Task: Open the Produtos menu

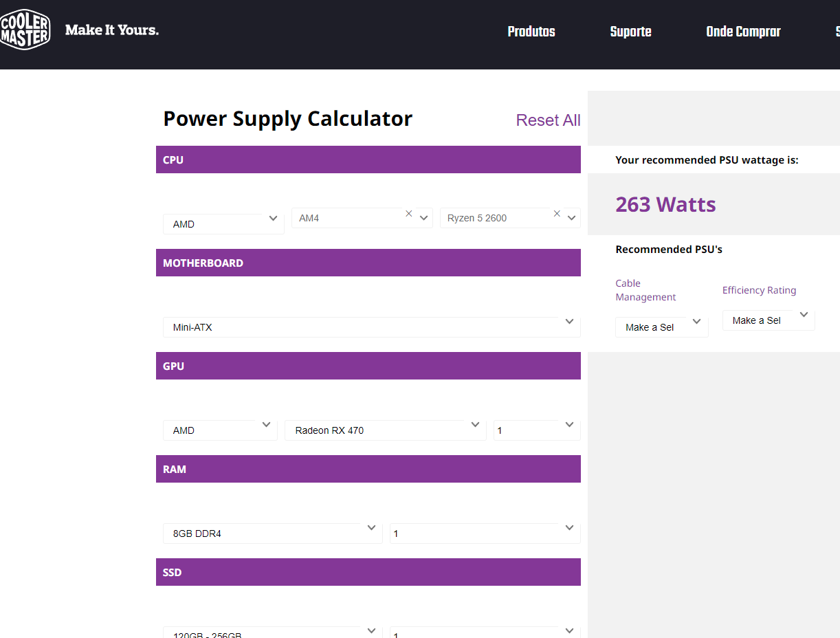Action: coord(531,32)
